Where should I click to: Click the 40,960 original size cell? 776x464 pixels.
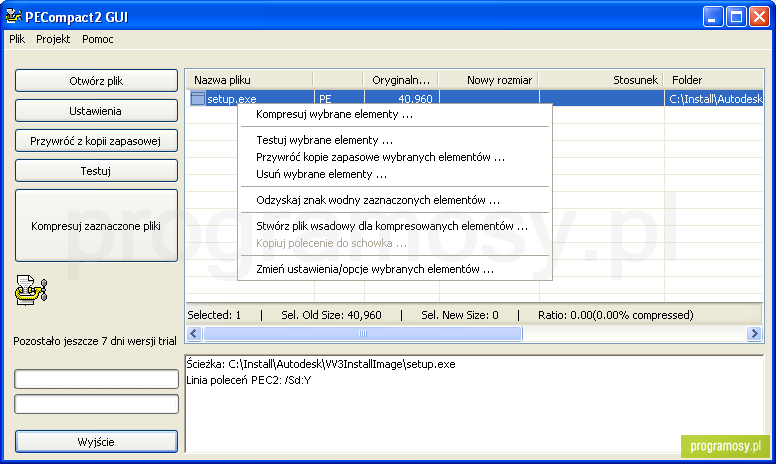click(415, 99)
